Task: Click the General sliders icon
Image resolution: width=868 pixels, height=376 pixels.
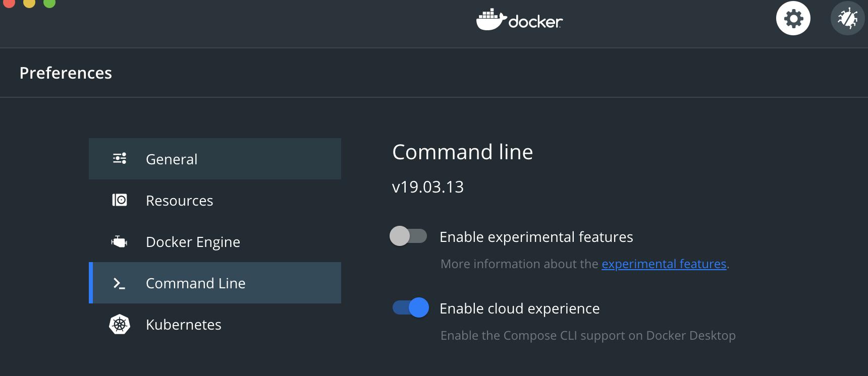Action: 120,159
